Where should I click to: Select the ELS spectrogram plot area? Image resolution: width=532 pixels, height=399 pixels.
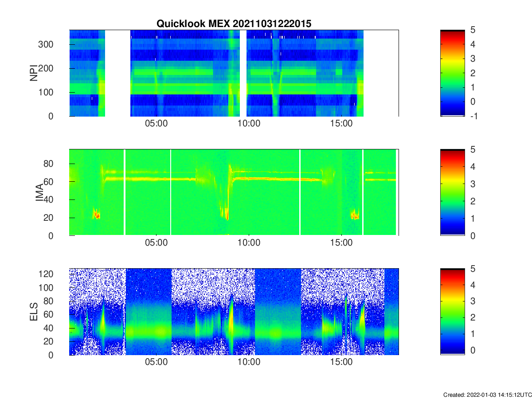234,312
